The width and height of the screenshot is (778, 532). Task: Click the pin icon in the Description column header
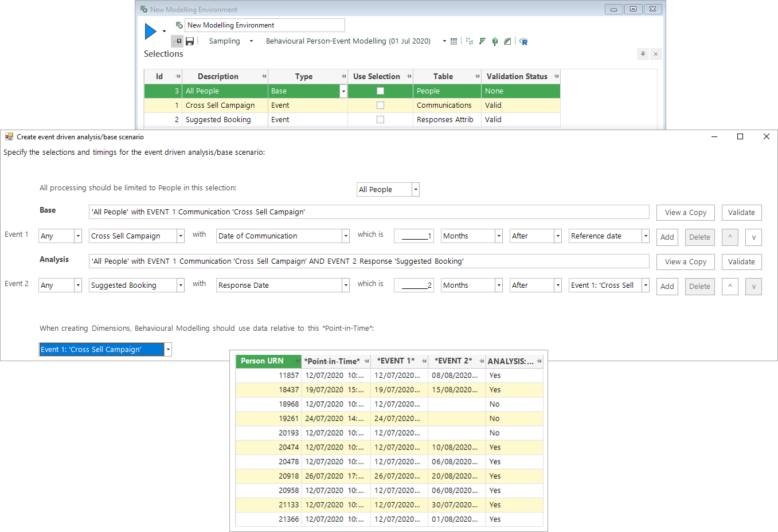click(x=264, y=76)
